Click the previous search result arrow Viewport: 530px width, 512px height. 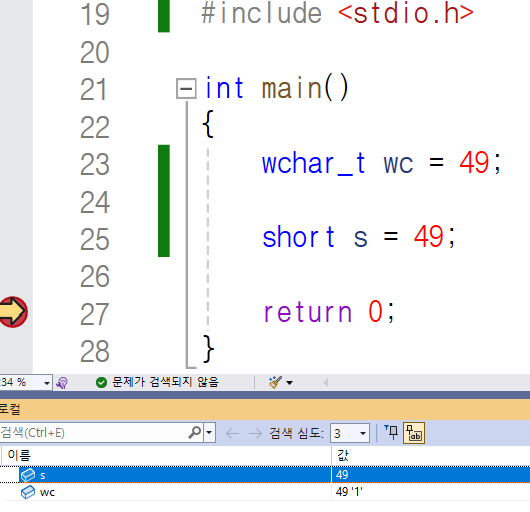pos(233,433)
